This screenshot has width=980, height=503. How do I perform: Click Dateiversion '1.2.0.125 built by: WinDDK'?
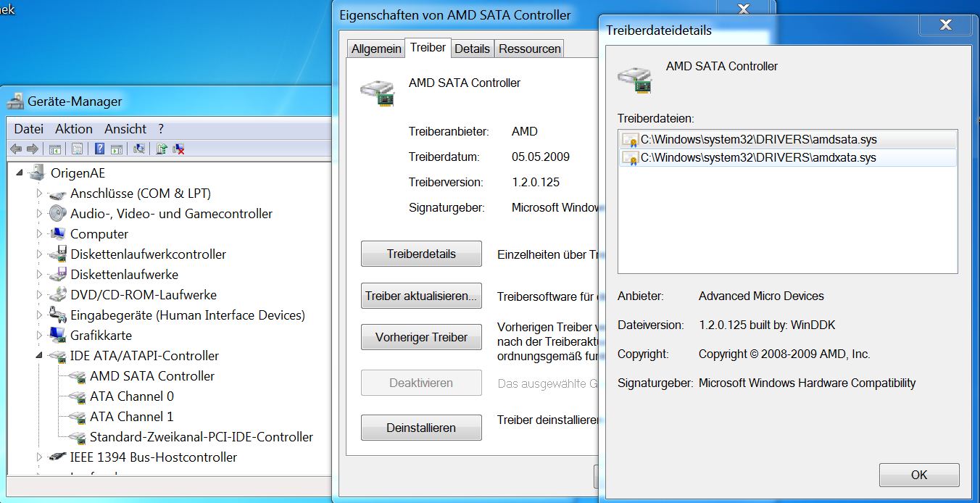pos(767,325)
